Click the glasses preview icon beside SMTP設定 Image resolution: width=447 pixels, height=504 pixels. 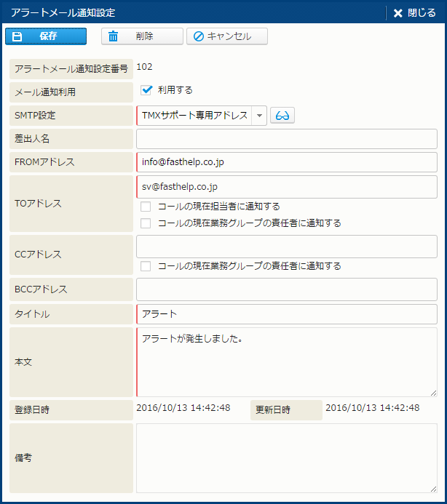282,116
